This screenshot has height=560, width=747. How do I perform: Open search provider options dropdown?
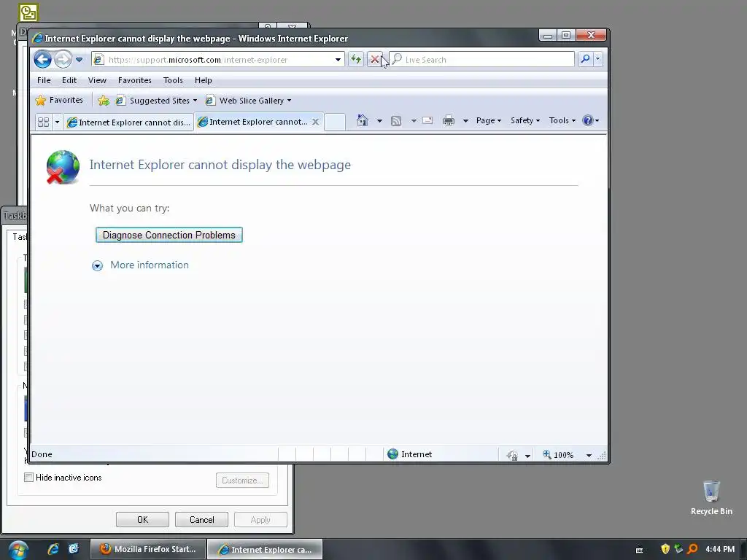point(597,59)
